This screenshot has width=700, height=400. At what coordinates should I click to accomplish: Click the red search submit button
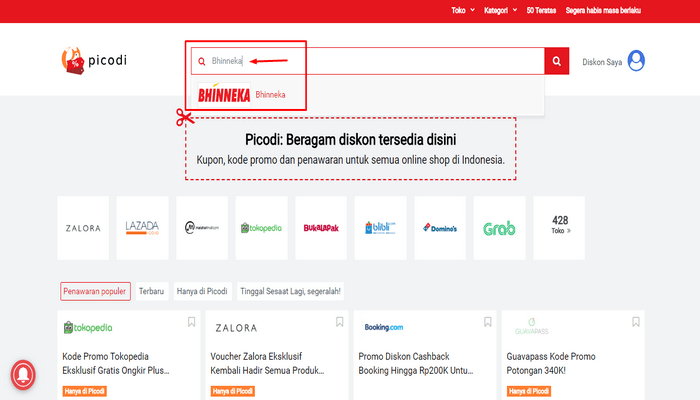pyautogui.click(x=556, y=61)
